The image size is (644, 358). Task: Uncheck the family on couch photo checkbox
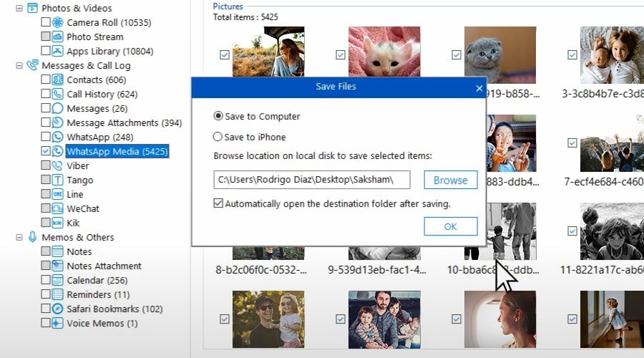point(340,319)
